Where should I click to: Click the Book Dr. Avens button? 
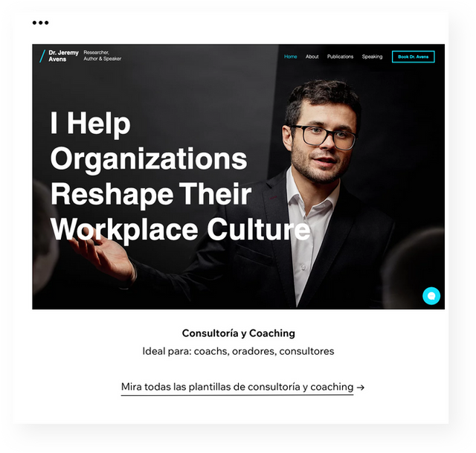point(414,57)
